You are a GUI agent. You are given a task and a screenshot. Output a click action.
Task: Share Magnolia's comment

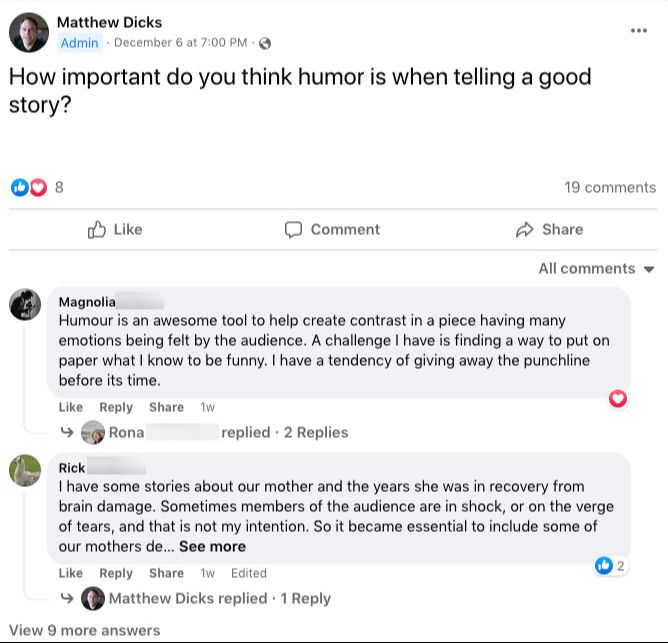166,407
